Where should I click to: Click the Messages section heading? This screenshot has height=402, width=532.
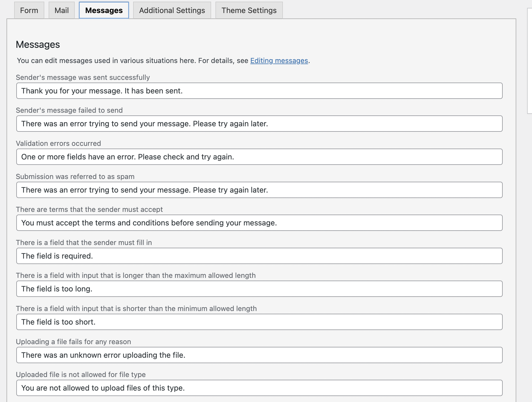(x=38, y=45)
